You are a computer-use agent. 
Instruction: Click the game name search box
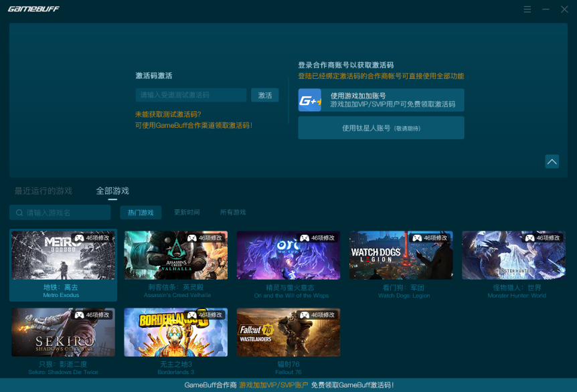pos(60,213)
